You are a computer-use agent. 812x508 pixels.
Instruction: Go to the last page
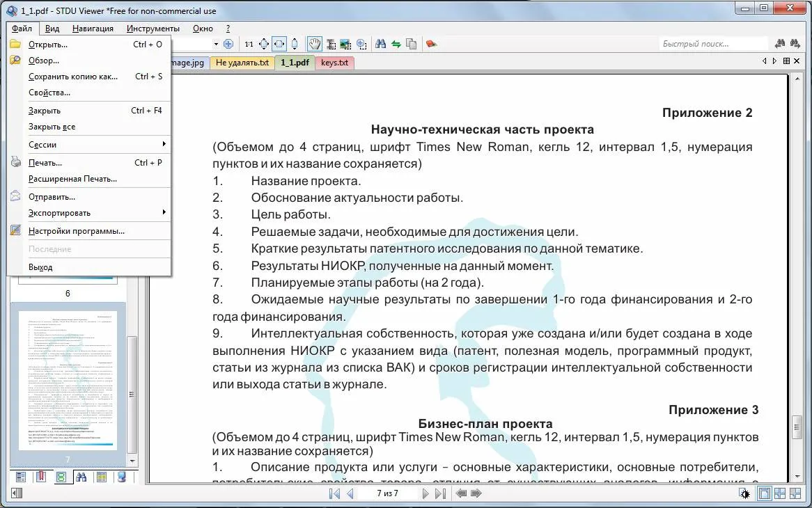(x=441, y=493)
